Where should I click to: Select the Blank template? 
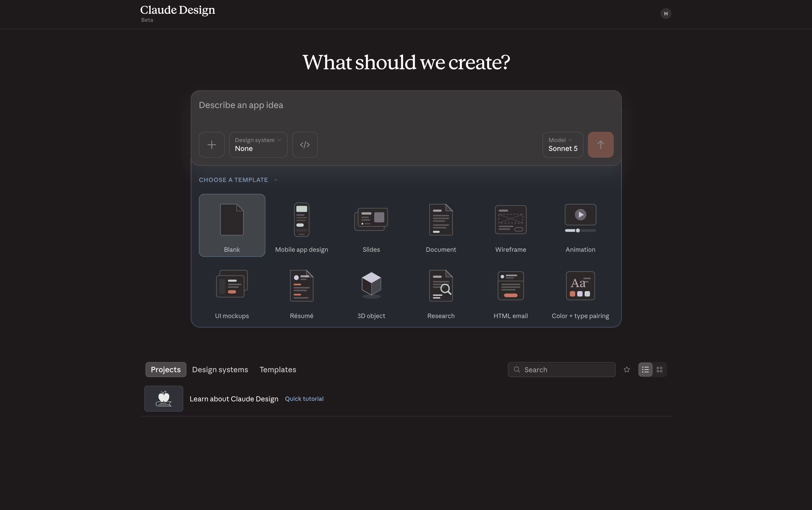coord(232,225)
